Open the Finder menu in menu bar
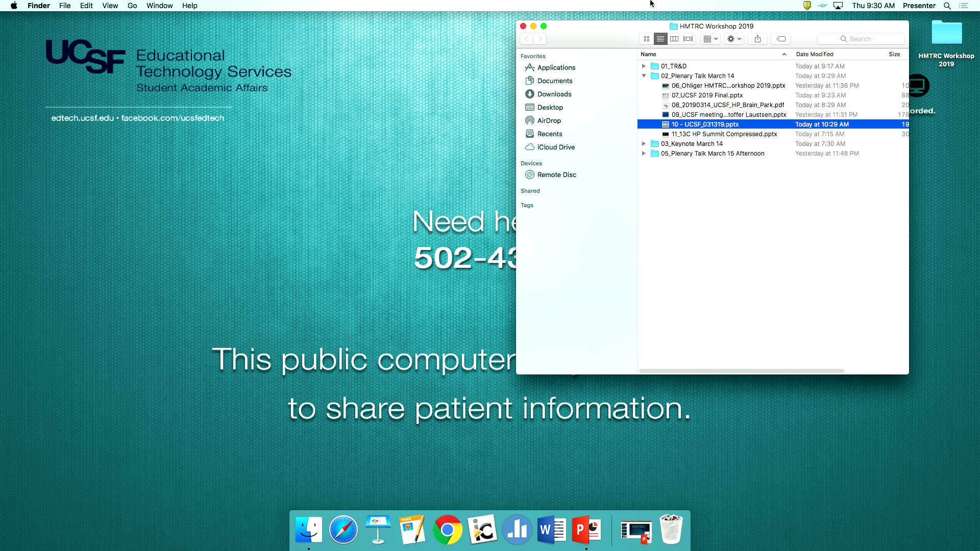Screen dimensions: 980x551 tap(39, 6)
